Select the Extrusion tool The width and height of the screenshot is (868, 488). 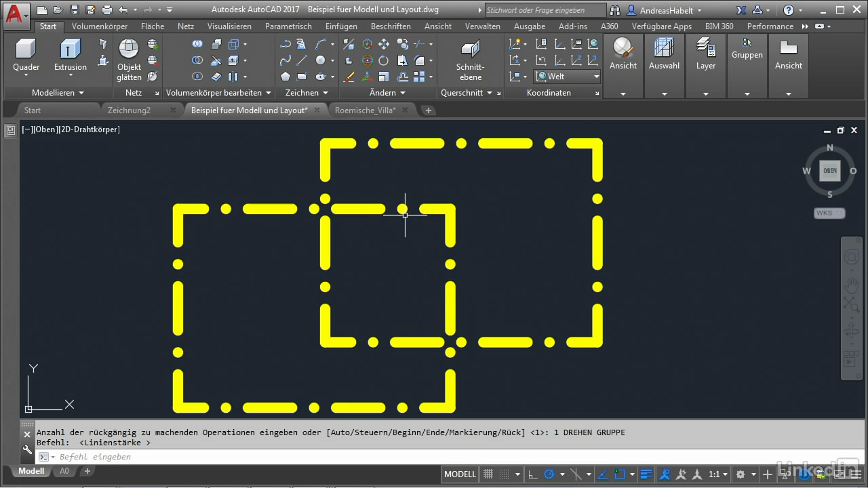click(x=71, y=55)
